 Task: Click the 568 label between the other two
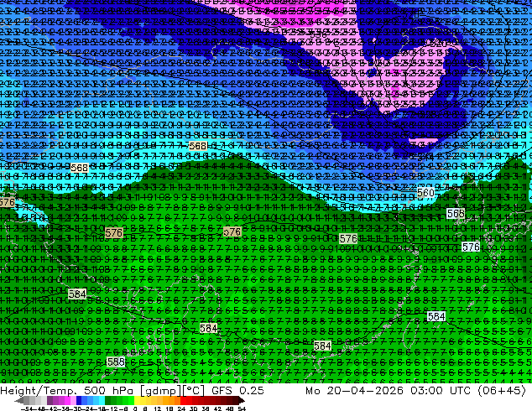coord(198,146)
